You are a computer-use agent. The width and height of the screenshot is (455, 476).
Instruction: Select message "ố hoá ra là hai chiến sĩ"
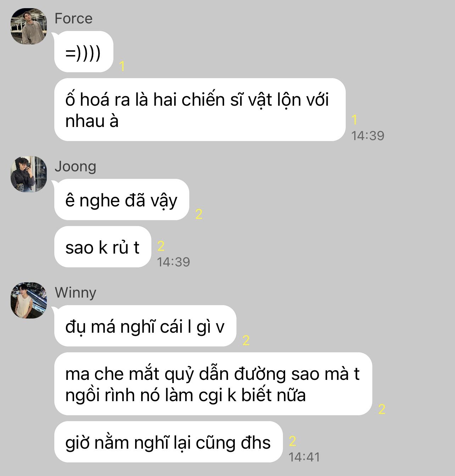[200, 110]
